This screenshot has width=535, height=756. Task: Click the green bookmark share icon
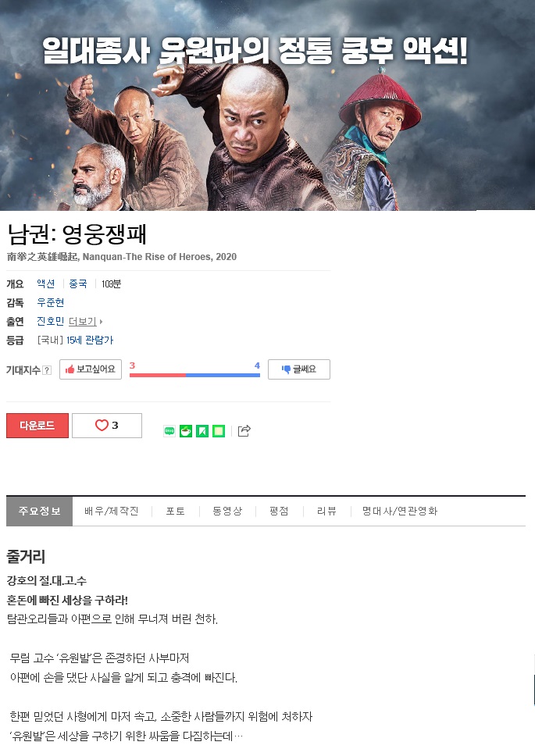(x=202, y=431)
